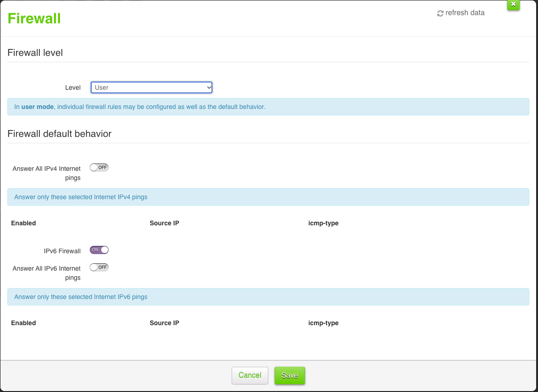Click the circular arrows refresh symbol
This screenshot has width=538, height=392.
[440, 13]
